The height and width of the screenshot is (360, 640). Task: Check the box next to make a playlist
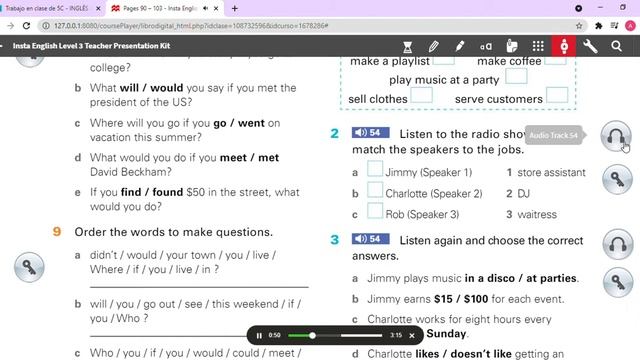[x=444, y=60]
